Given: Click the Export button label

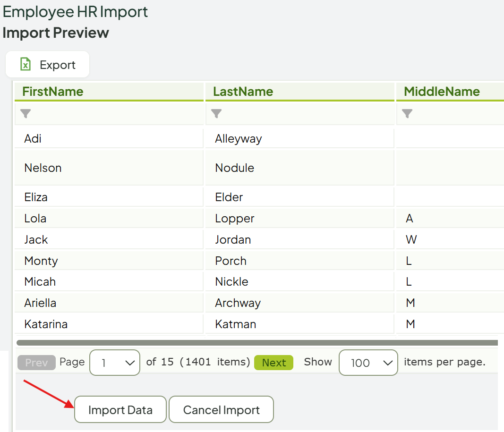Looking at the screenshot, I should point(58,65).
